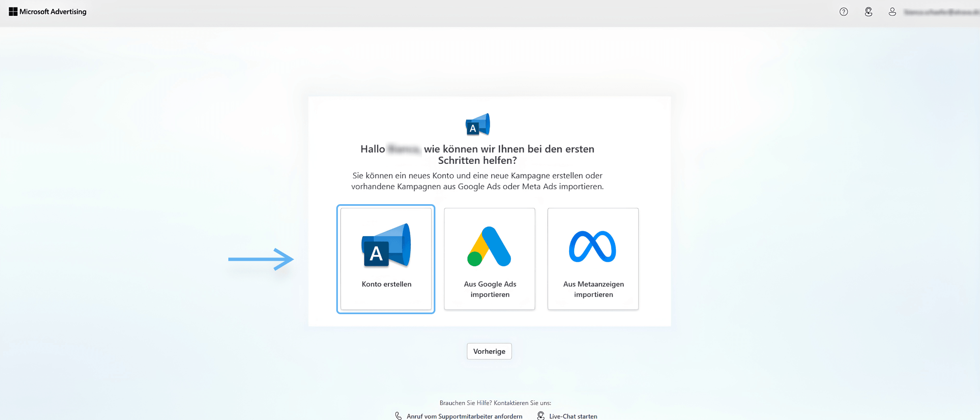Viewport: 980px width, 420px height.
Task: Click the megaphone icon above the greeting
Action: [x=478, y=124]
